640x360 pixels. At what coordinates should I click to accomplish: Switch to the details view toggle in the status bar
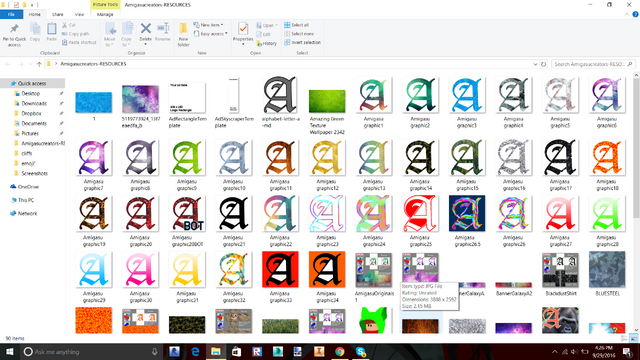(x=624, y=338)
